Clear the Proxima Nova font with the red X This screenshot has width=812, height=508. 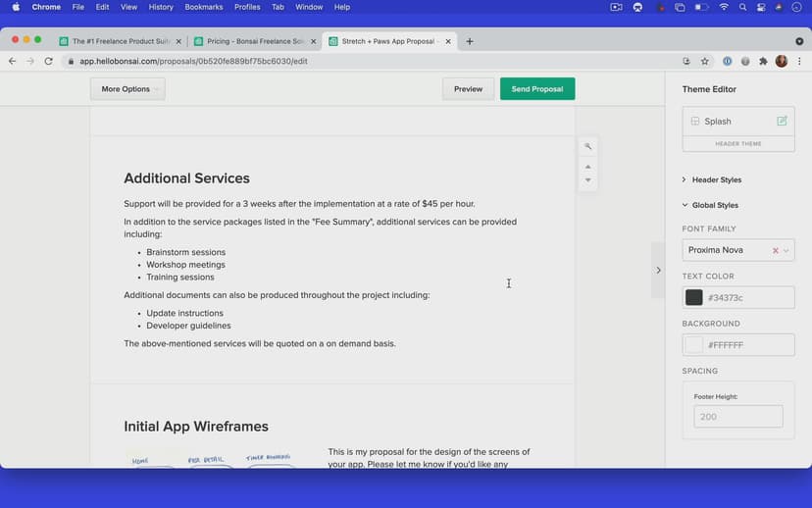pyautogui.click(x=775, y=250)
